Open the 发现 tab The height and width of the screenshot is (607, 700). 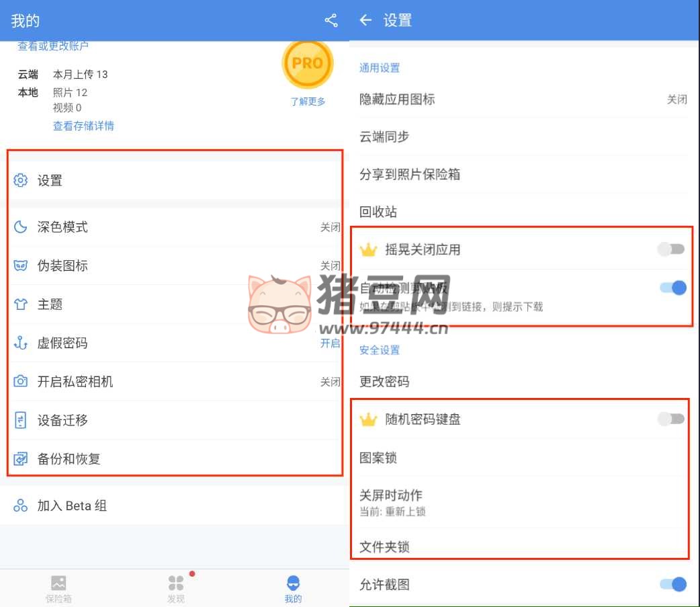coord(176,588)
